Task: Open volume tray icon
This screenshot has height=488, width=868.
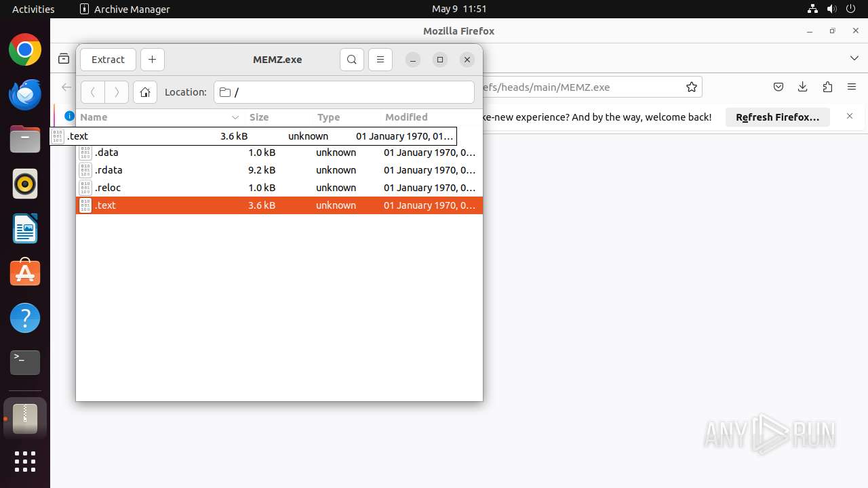Action: (x=832, y=9)
